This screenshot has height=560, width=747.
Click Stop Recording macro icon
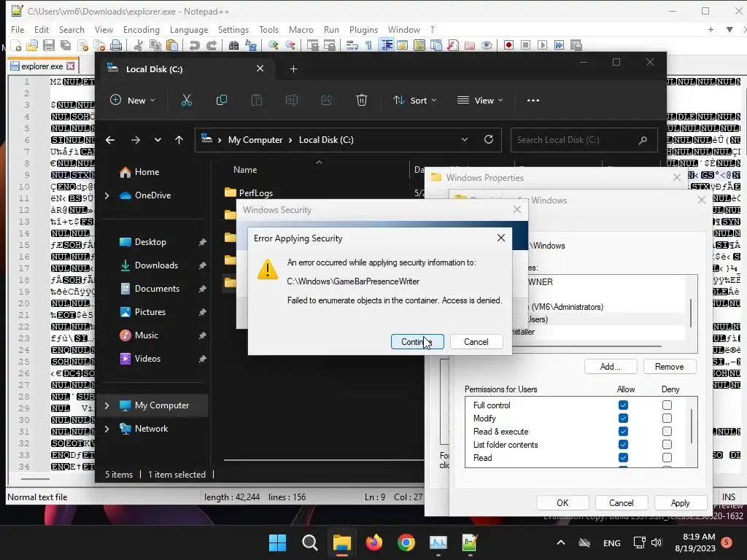pyautogui.click(x=525, y=45)
